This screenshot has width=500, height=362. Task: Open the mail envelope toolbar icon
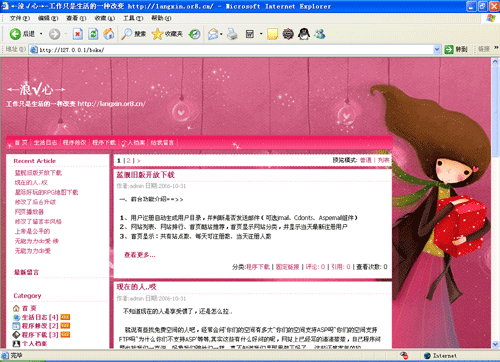point(213,34)
